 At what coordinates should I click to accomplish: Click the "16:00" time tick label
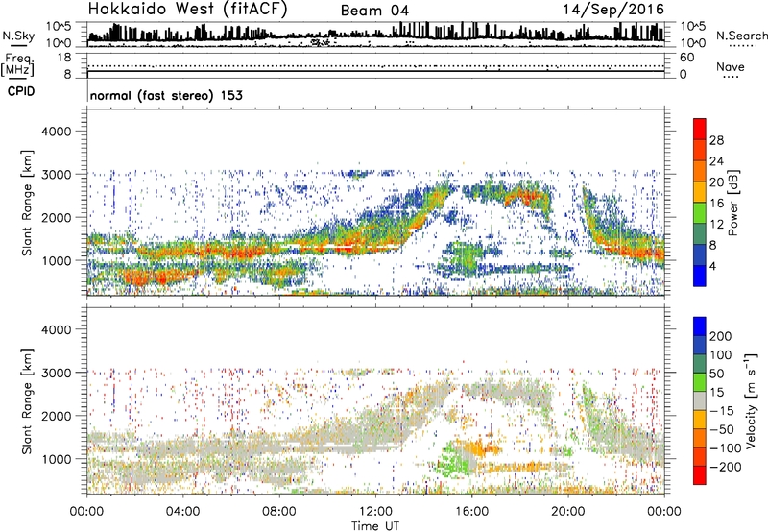(x=471, y=512)
